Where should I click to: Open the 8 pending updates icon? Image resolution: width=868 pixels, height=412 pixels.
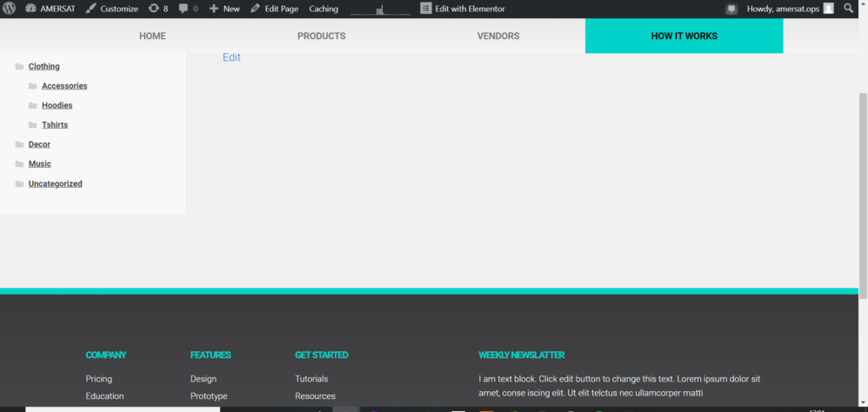tap(153, 9)
